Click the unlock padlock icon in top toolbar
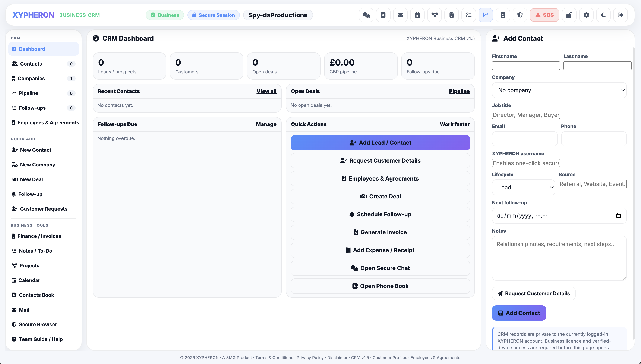This screenshot has height=364, width=641. 569,15
